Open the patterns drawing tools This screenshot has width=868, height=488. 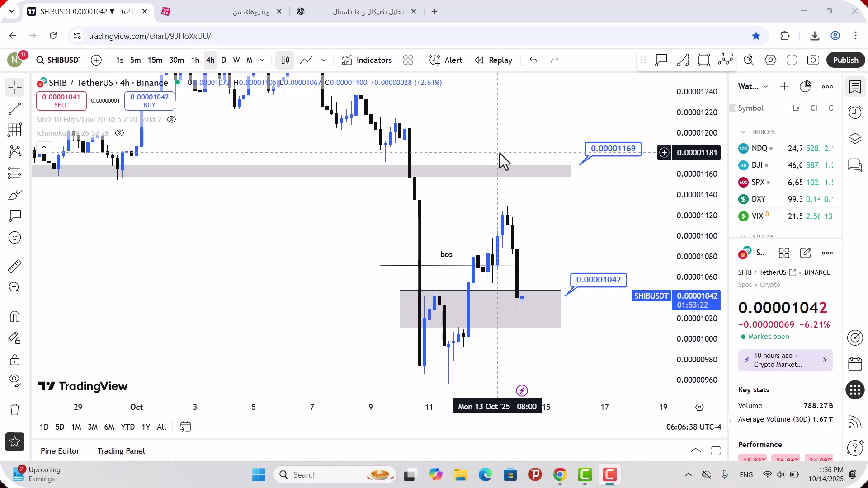click(x=15, y=151)
